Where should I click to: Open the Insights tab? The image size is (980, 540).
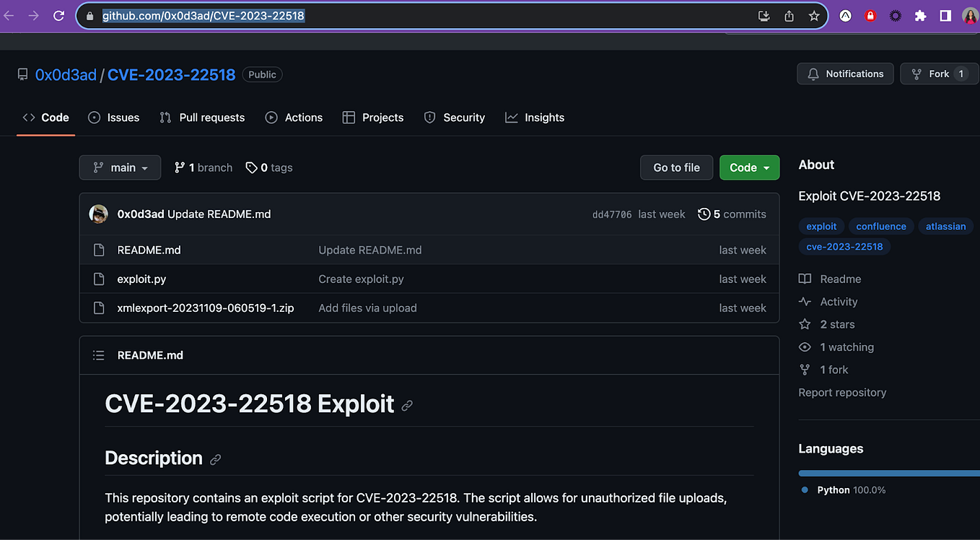[x=535, y=118]
